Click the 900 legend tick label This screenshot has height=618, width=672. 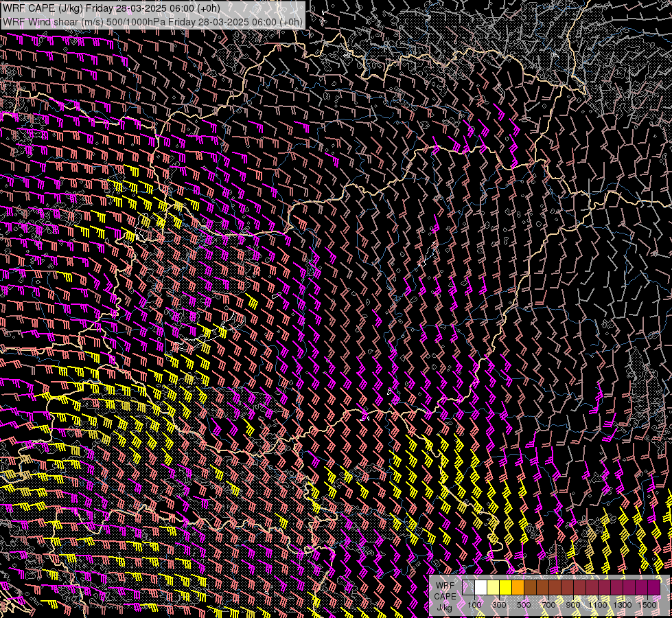(x=573, y=605)
